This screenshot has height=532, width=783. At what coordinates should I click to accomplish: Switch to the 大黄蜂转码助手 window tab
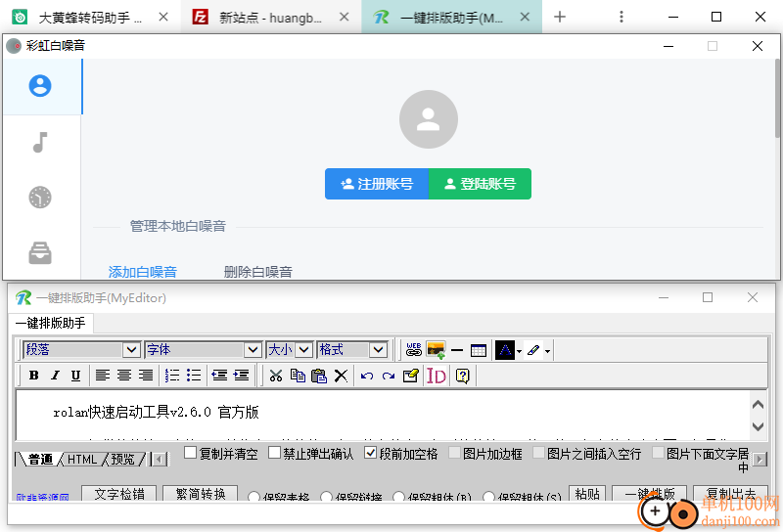pos(90,18)
